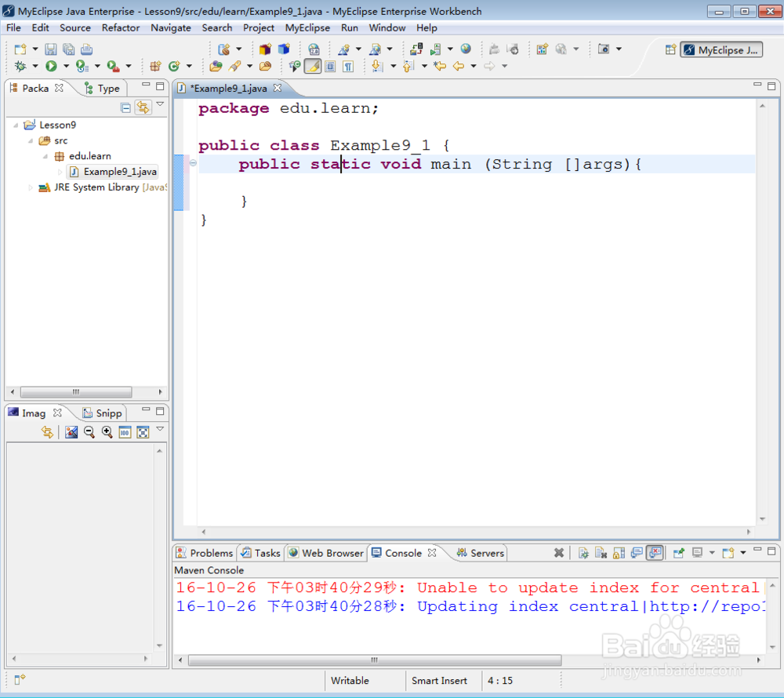Close the Example9_1.java editor tab
Viewport: 784px width, 698px height.
coord(278,88)
